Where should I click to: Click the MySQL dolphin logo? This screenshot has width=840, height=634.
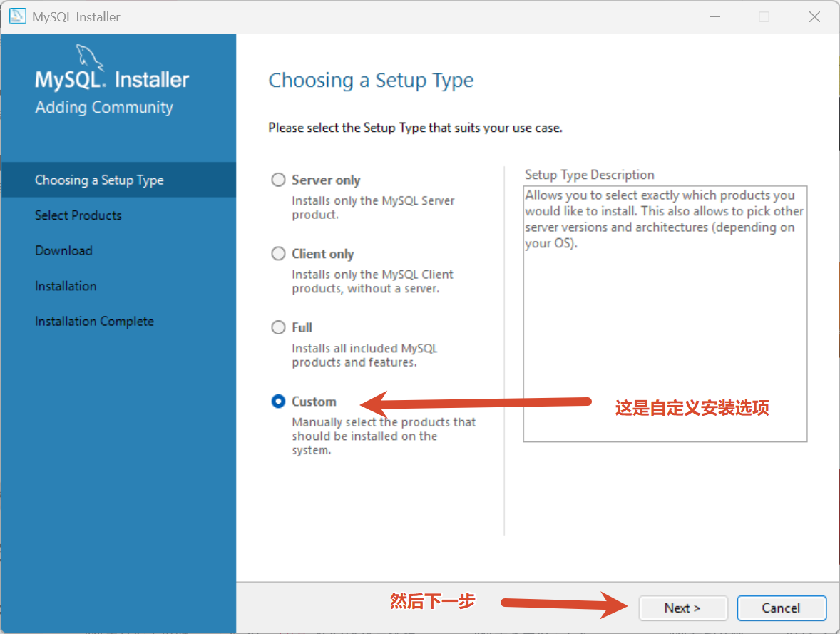click(88, 56)
